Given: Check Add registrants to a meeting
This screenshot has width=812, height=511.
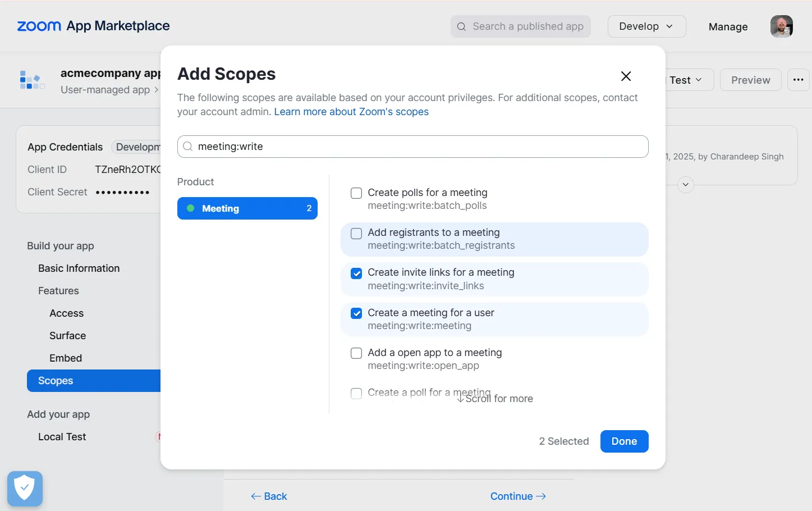Looking at the screenshot, I should tap(356, 233).
